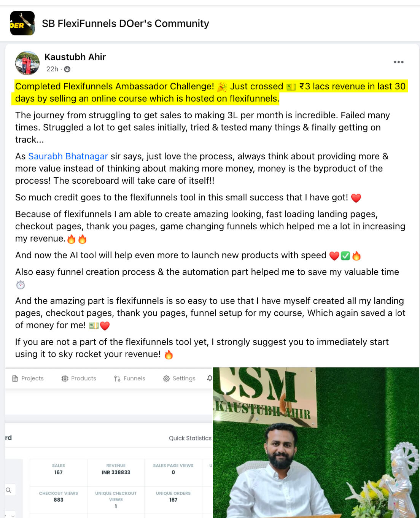Click Kaustubh Ahir's name
This screenshot has width=420, height=518.
(75, 57)
